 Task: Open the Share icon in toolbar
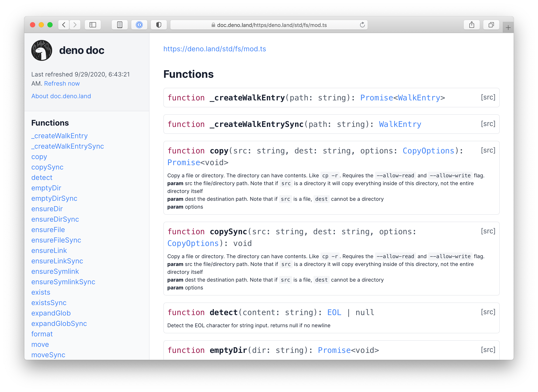click(x=472, y=25)
